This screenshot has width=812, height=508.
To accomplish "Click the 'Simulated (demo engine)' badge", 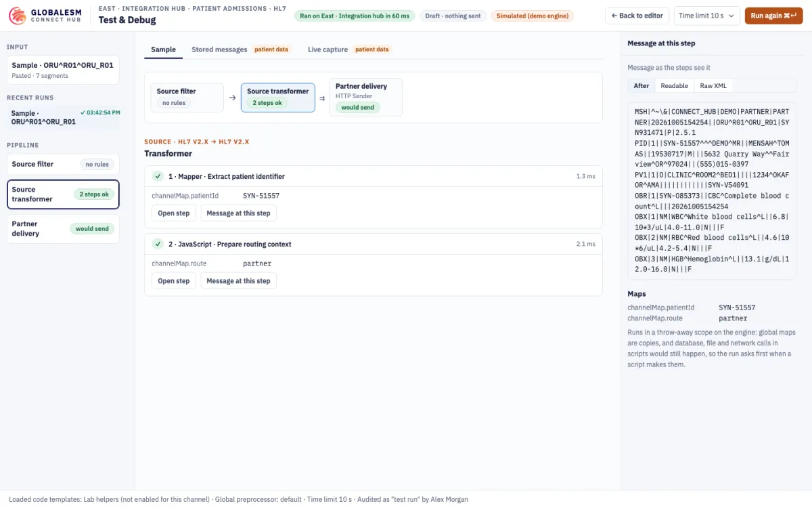I will click(533, 16).
